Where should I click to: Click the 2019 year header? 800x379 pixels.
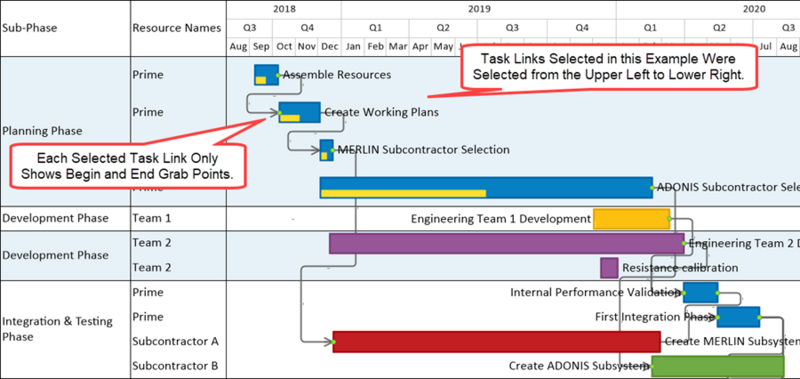point(479,9)
